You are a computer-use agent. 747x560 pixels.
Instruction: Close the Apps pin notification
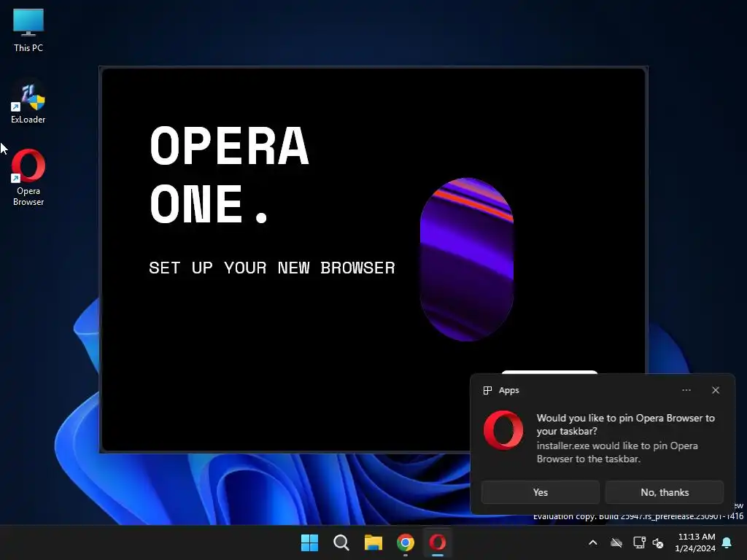click(716, 390)
